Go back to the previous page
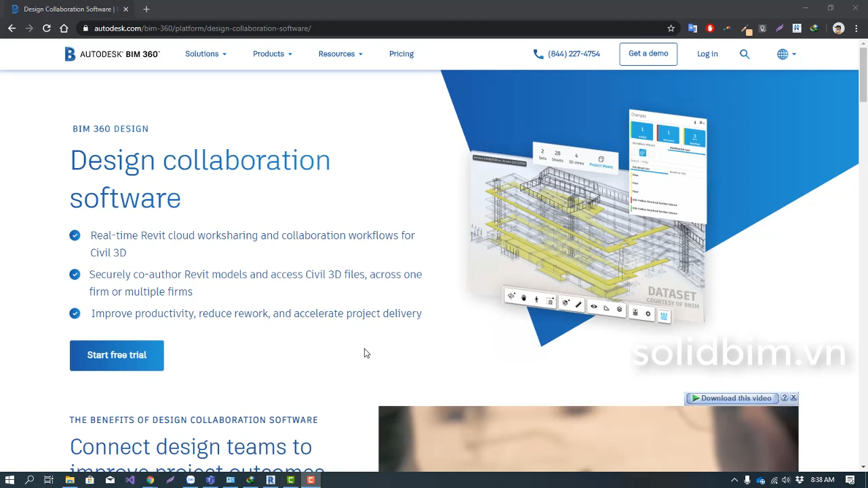 [12, 28]
